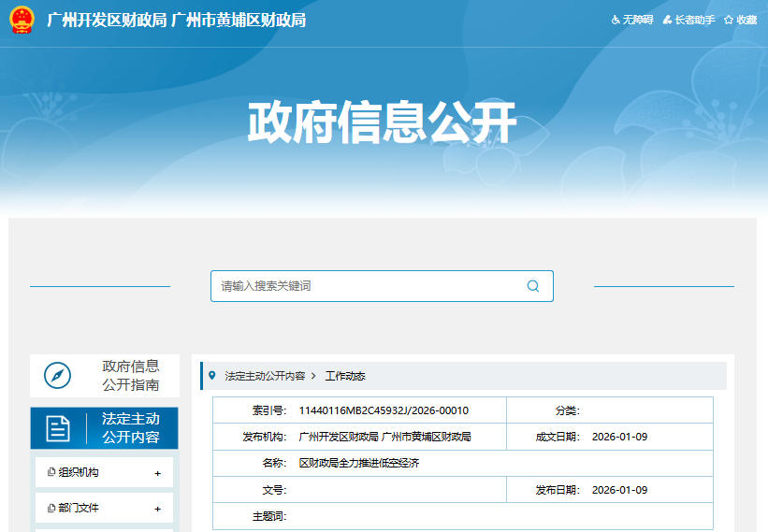This screenshot has height=532, width=768.
Task: Expand 组织机构 with plus sign
Action: point(157,473)
